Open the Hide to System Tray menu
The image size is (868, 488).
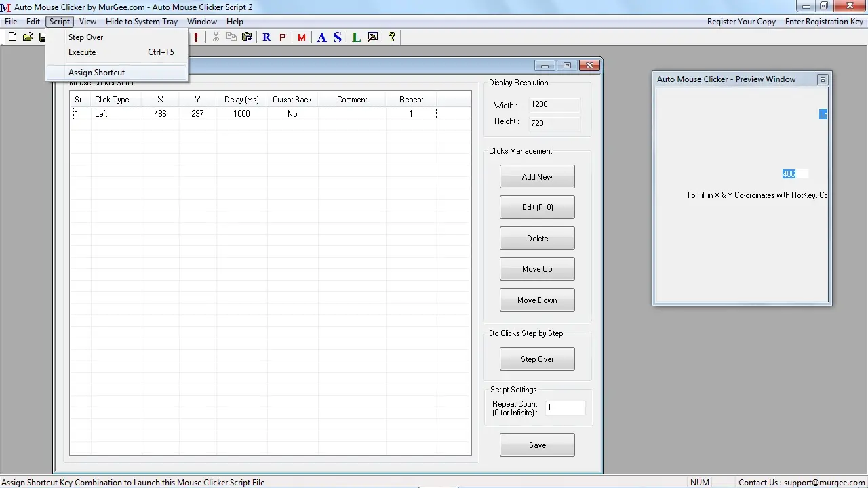pos(142,22)
